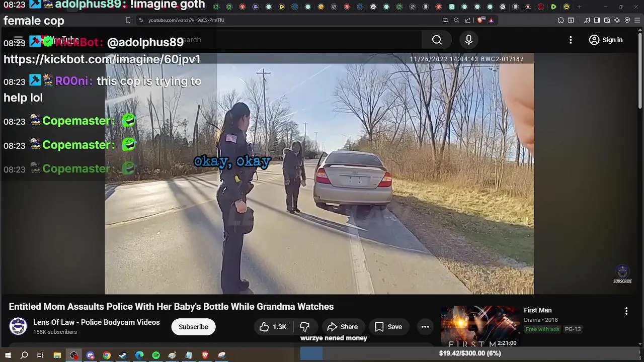Click the page vertical scrollbar

point(640,70)
